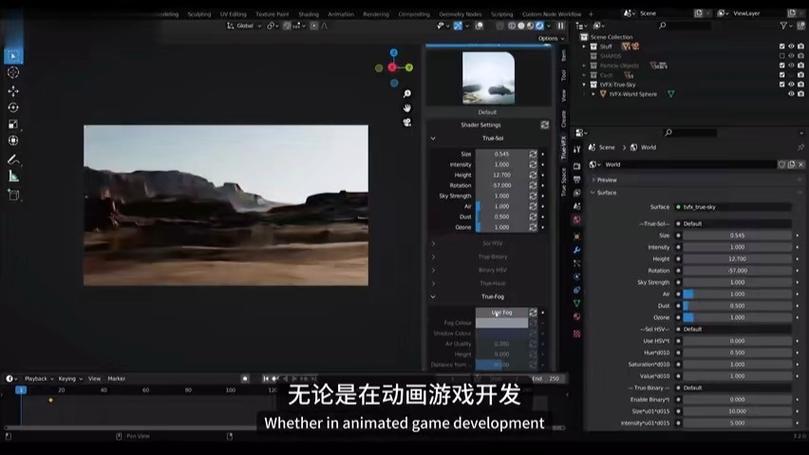Click the pin icon in properties header
Viewport: 809px width, 455px height.
(800, 148)
